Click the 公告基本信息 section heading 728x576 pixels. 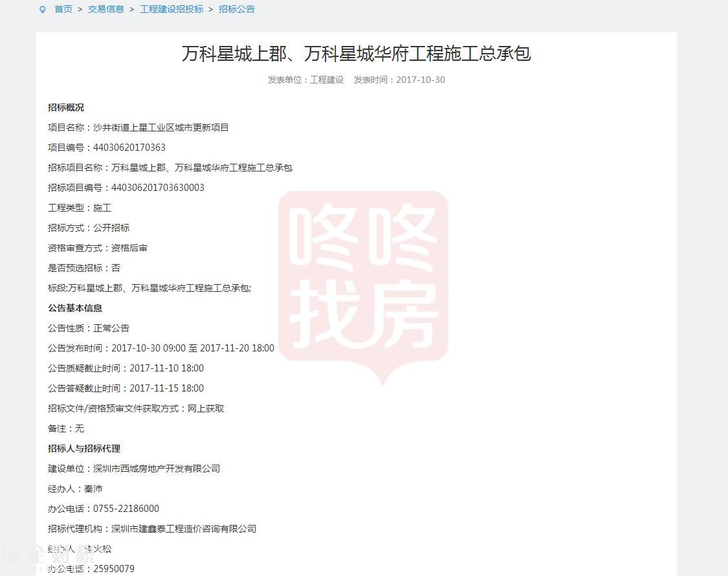tap(75, 309)
